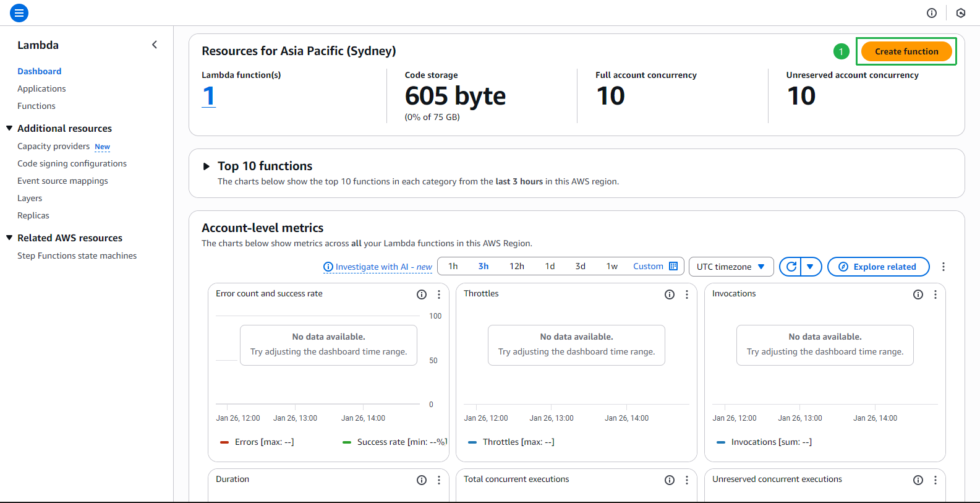
Task: Show info for Unreserved concurrent executions
Action: click(x=918, y=480)
